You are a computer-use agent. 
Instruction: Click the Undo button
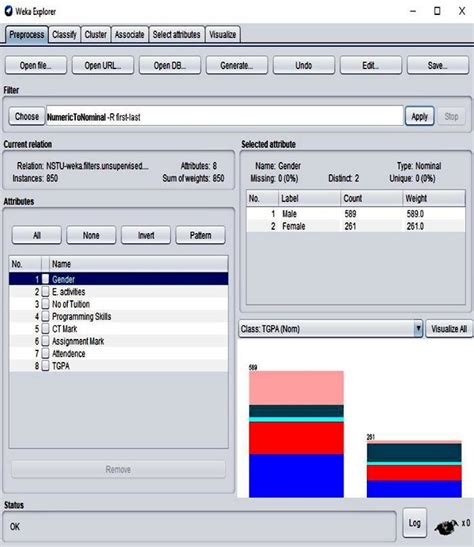304,65
